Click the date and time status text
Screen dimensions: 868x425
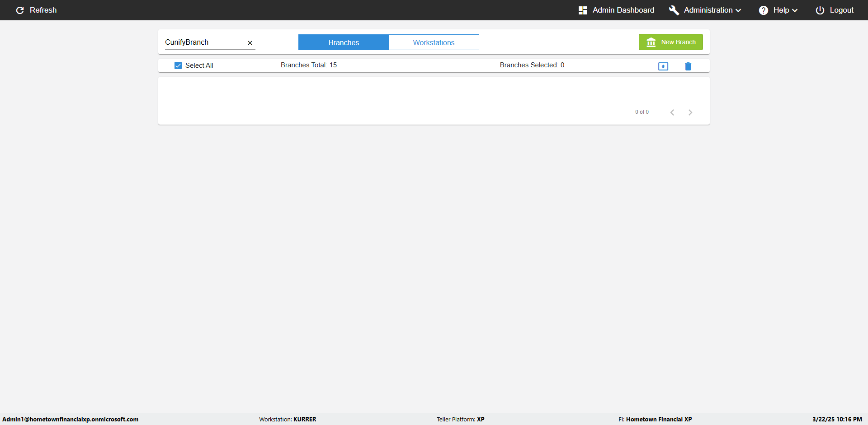point(837,419)
